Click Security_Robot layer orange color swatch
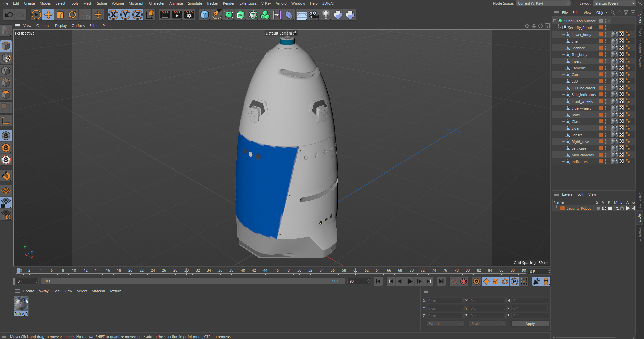The width and height of the screenshot is (644, 339). point(562,208)
